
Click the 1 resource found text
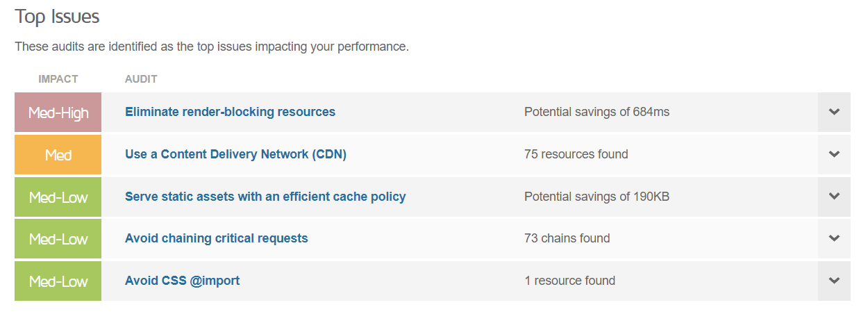569,281
